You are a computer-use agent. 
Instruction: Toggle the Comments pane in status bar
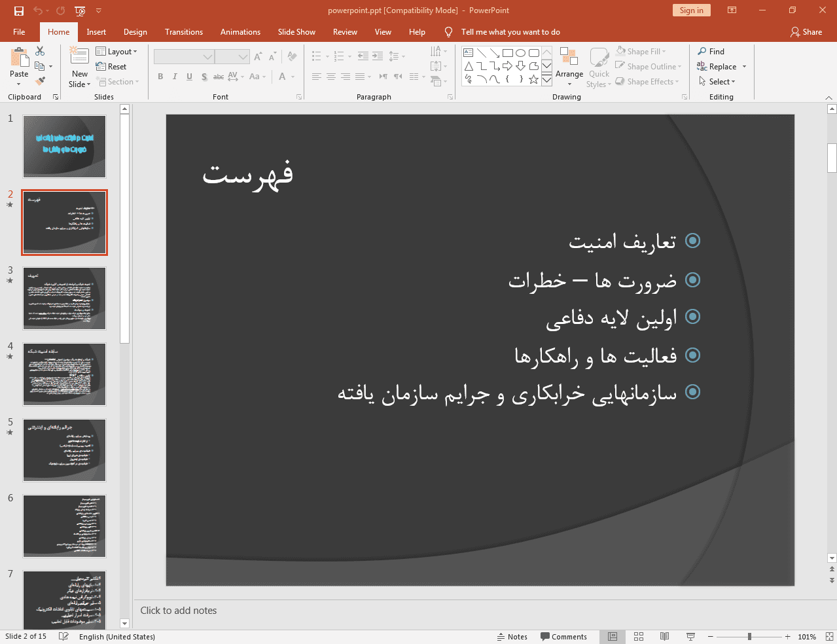563,637
